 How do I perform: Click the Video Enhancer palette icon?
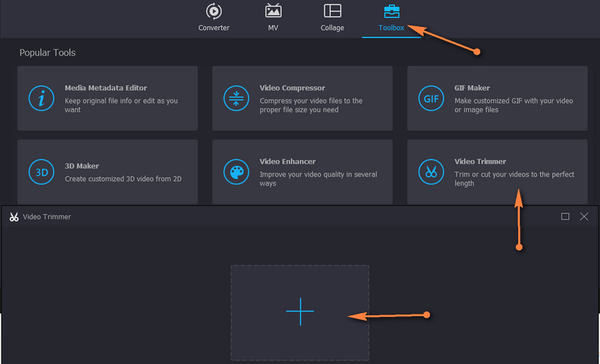click(x=236, y=172)
